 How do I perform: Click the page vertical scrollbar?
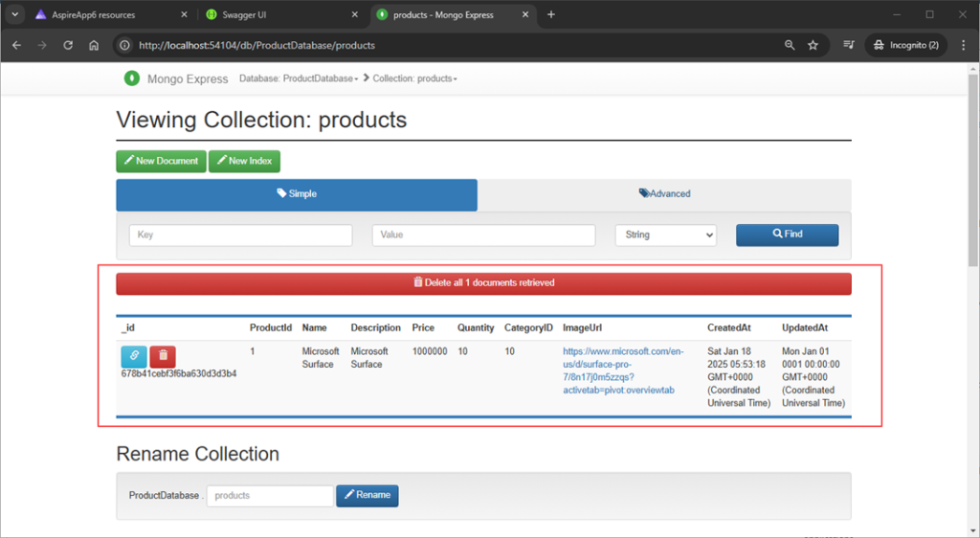(973, 168)
